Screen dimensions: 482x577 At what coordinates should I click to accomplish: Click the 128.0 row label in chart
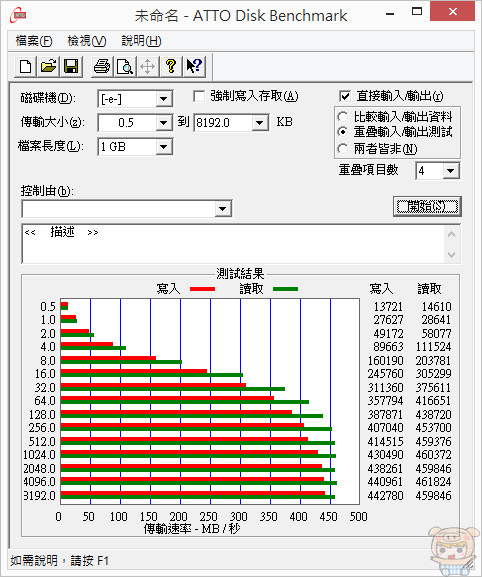pyautogui.click(x=42, y=415)
